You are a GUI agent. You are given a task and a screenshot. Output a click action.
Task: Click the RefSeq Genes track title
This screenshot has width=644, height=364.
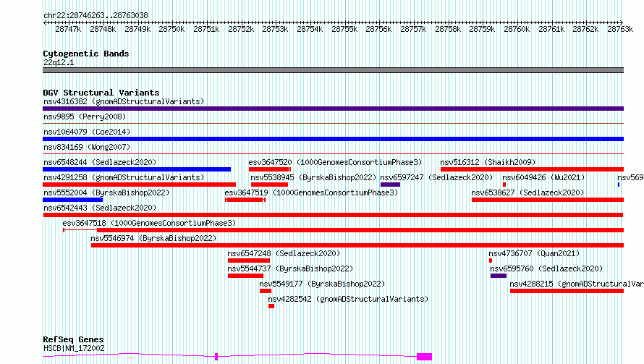(x=73, y=339)
